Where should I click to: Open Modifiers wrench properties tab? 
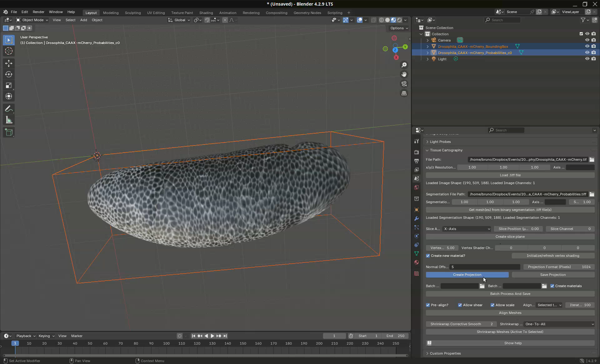coord(416,219)
